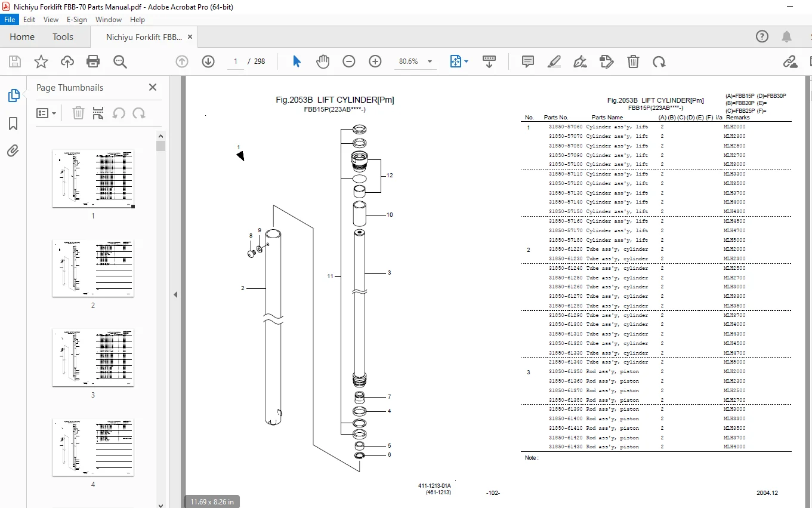Open the Help menu

[x=137, y=20]
